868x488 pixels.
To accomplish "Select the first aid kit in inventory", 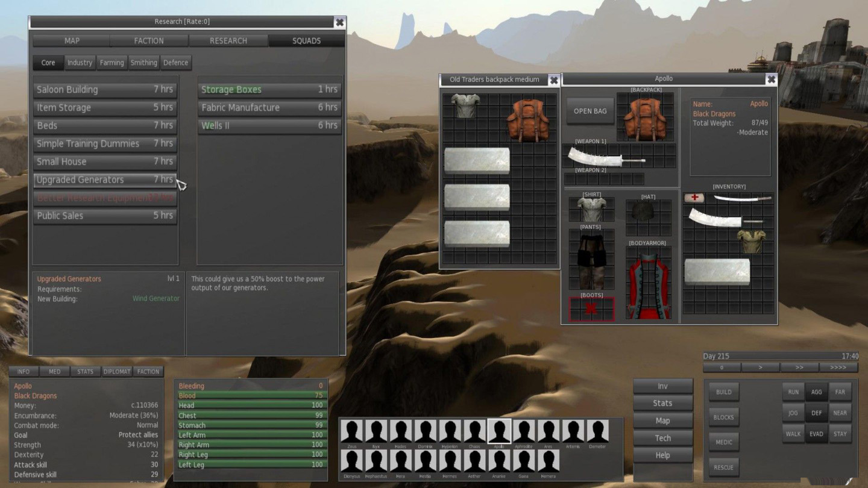I will 694,198.
